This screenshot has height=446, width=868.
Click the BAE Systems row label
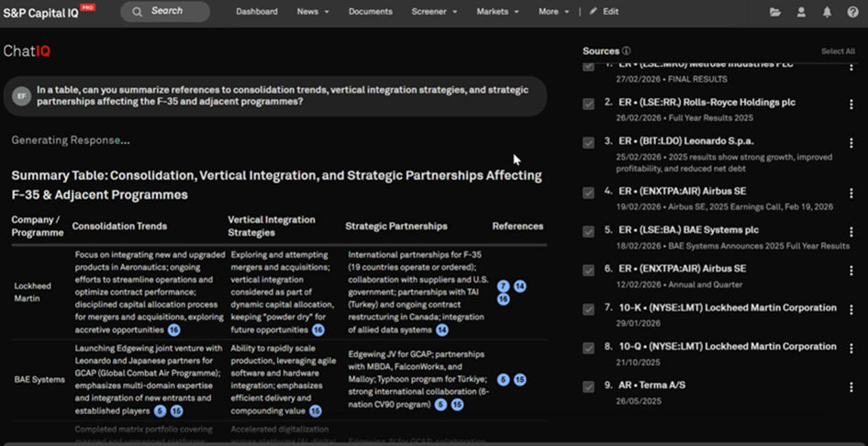(x=39, y=380)
